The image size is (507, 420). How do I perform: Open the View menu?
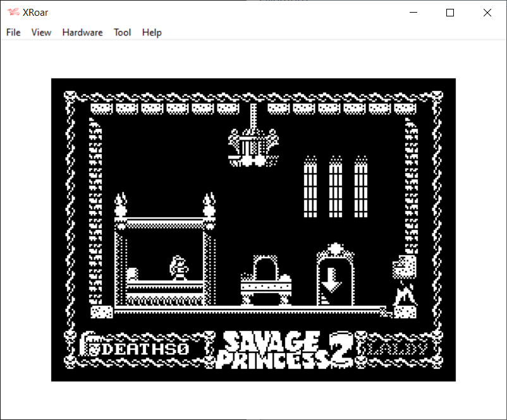tap(41, 32)
